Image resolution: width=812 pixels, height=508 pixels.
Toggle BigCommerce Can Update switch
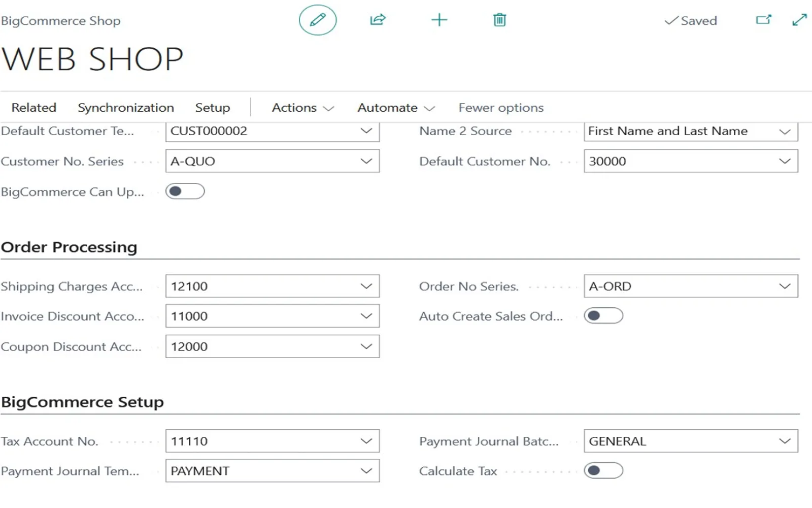pos(185,192)
